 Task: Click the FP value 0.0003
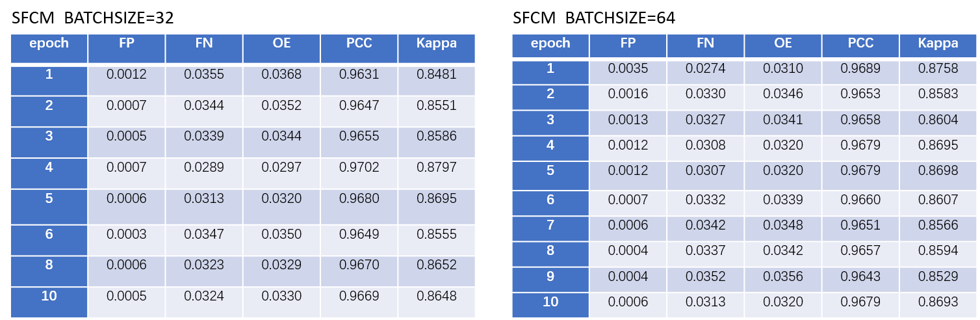click(126, 235)
